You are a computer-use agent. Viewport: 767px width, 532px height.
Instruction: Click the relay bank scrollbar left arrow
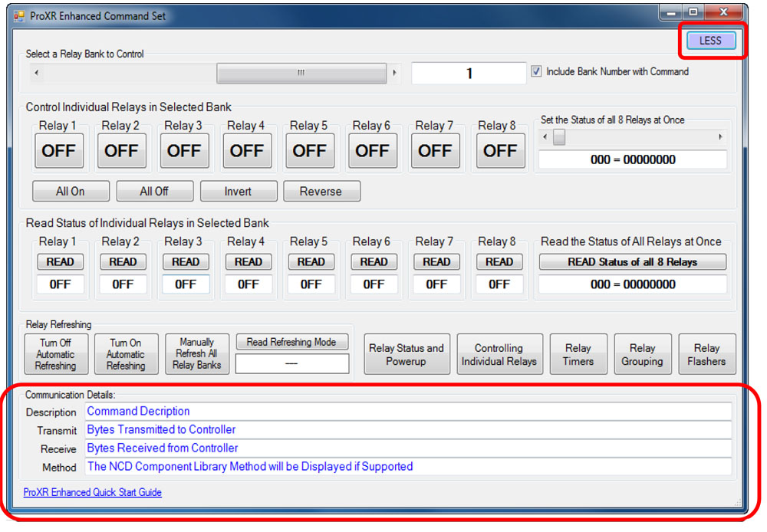pos(37,73)
